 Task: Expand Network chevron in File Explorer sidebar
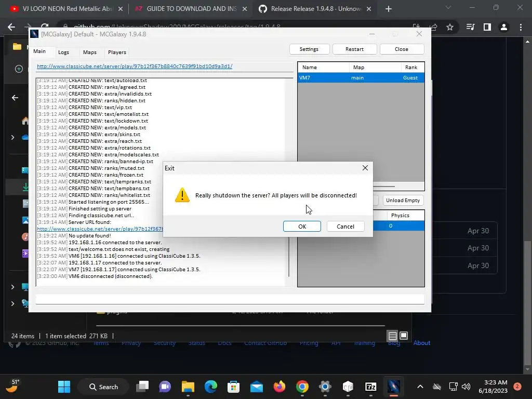12,303
